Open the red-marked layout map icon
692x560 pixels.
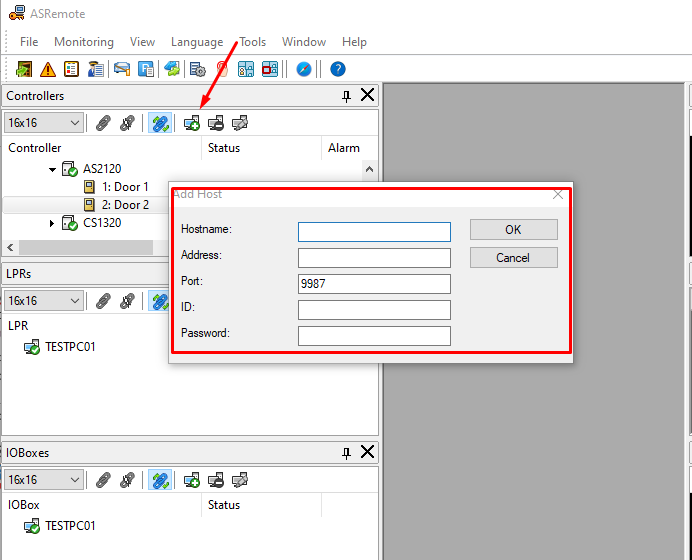point(270,69)
